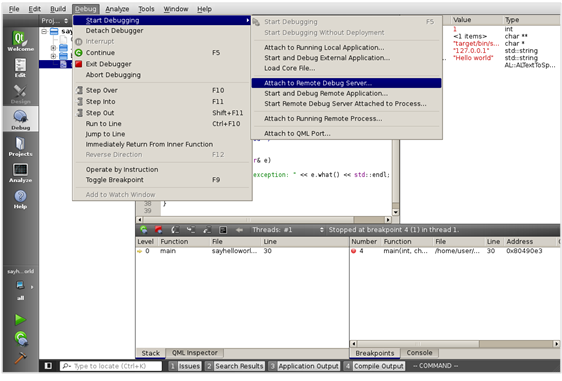Choose Start and Debug External Application
The width and height of the screenshot is (562, 381).
pos(346,58)
